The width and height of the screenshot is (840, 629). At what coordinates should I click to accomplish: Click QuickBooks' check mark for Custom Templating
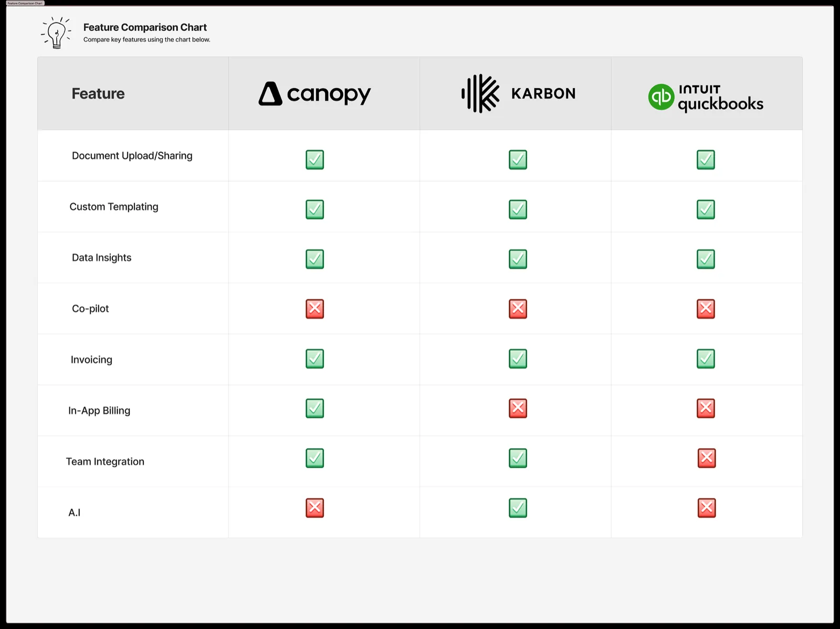(x=706, y=209)
